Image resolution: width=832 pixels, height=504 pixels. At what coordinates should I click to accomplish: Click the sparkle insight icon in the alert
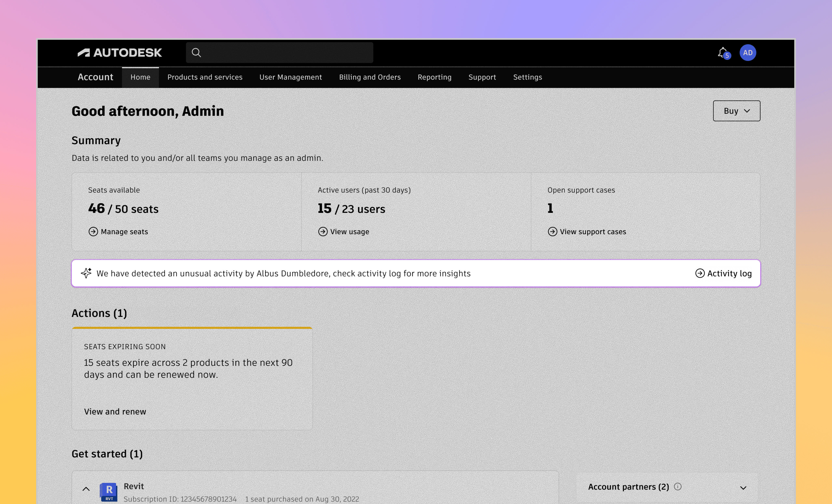[x=86, y=273]
